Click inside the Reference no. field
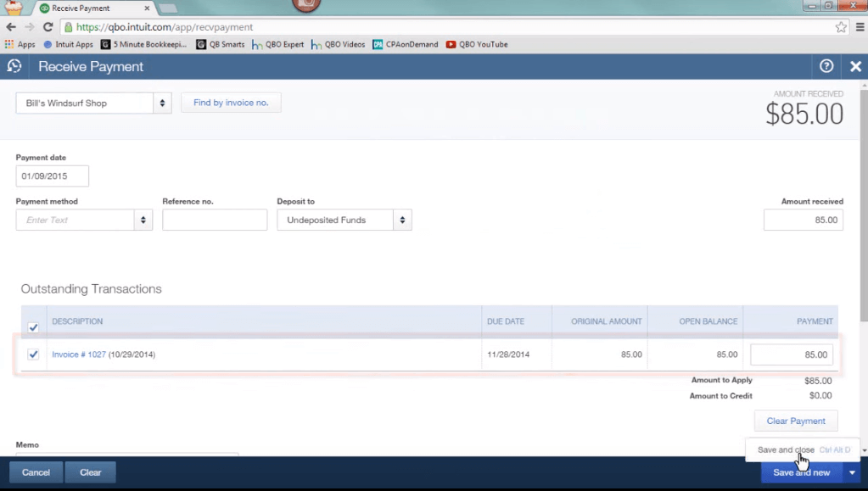Viewport: 868px width, 491px height. click(214, 219)
